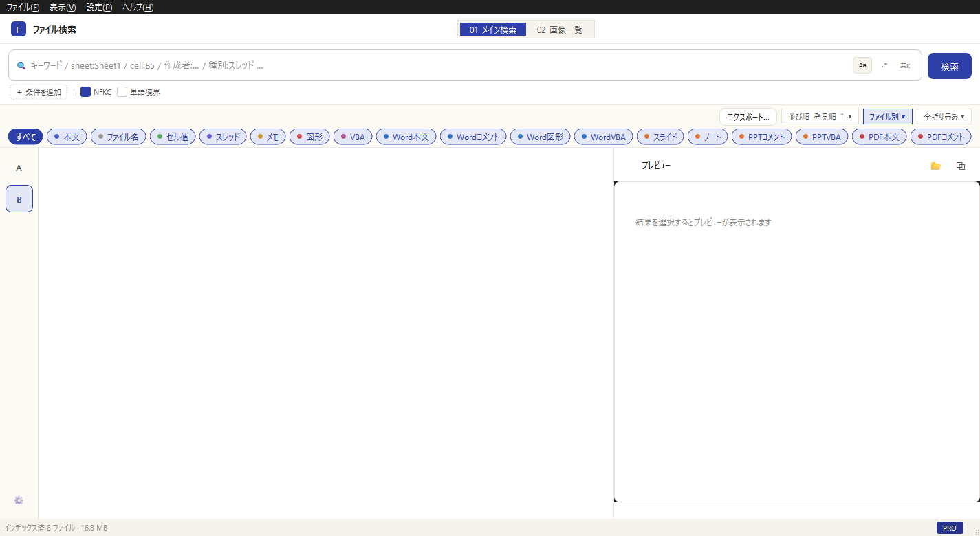Screen dimensions: 980x536
Task: Toggle the Word本文 filter chip
Action: (x=406, y=137)
